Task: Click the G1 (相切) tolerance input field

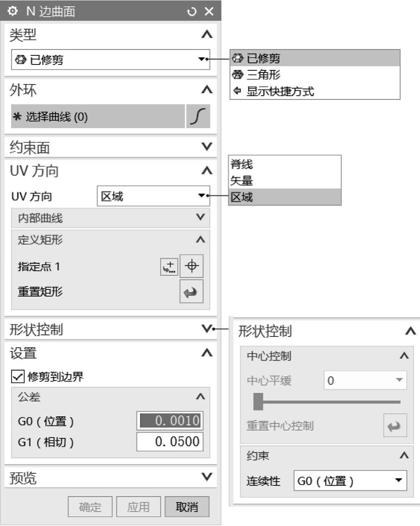Action: [x=170, y=441]
